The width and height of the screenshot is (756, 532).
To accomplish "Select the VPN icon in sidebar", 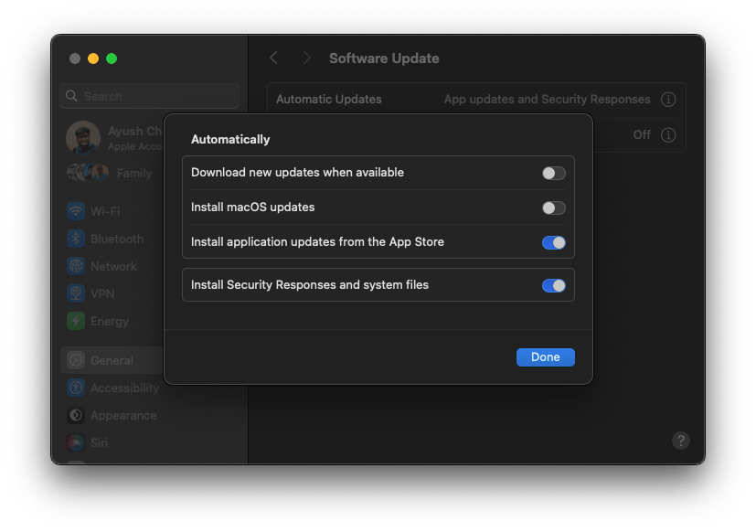I will 76,293.
